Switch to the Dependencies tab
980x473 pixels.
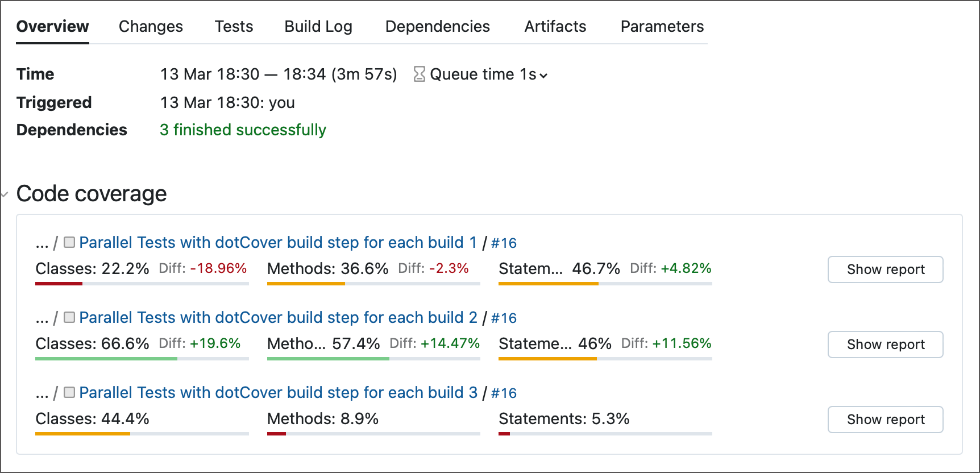pyautogui.click(x=437, y=26)
